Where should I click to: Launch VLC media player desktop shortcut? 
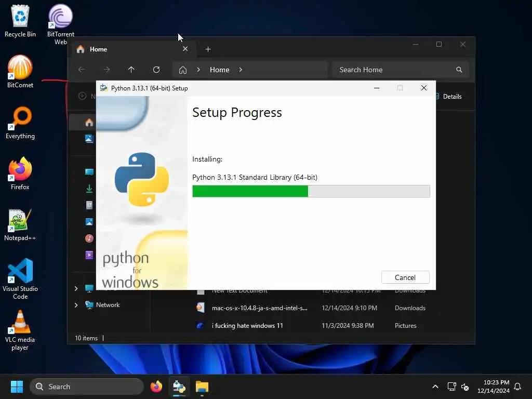pos(20,330)
